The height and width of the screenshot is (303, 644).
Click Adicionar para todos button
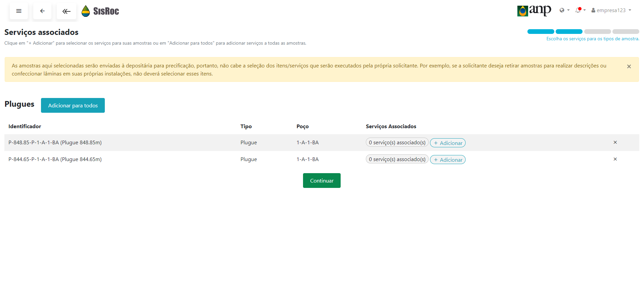coord(73,105)
